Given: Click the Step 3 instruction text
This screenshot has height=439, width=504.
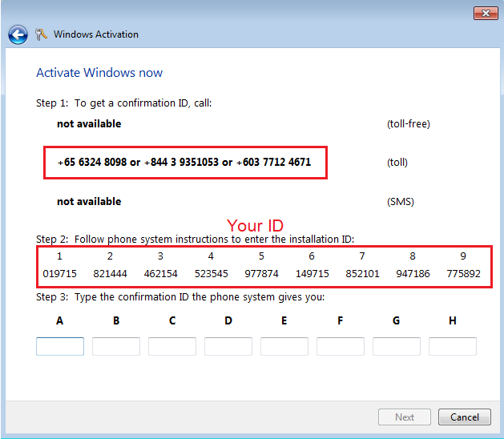Looking at the screenshot, I should (x=180, y=297).
